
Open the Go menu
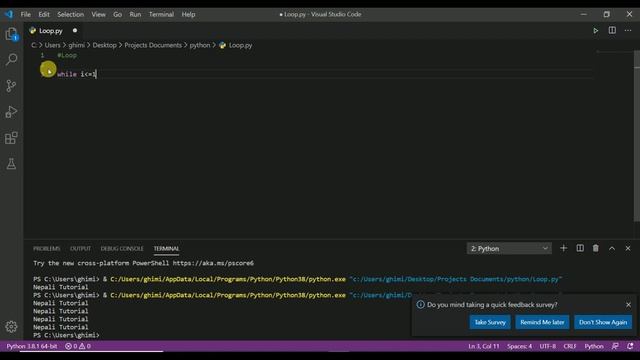[x=118, y=14]
